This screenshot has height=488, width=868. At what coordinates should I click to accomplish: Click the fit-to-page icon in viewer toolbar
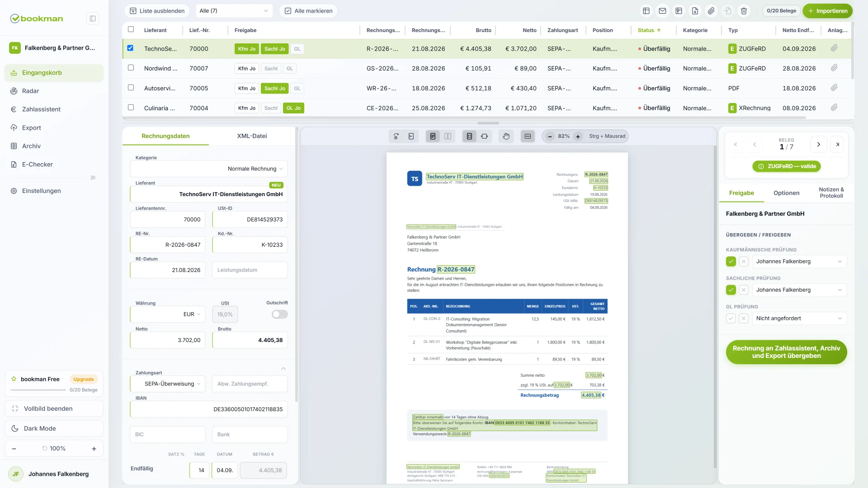point(469,136)
